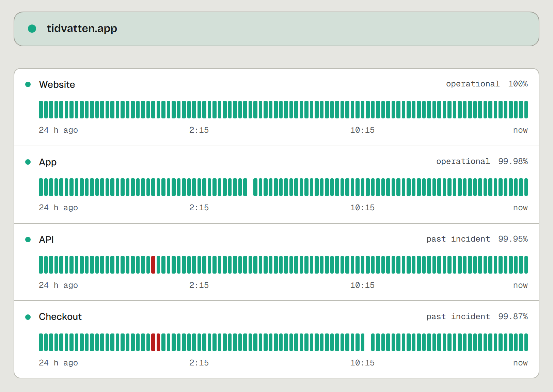
Task: Click the Checkout 99.87% uptime value
Action: (513, 316)
